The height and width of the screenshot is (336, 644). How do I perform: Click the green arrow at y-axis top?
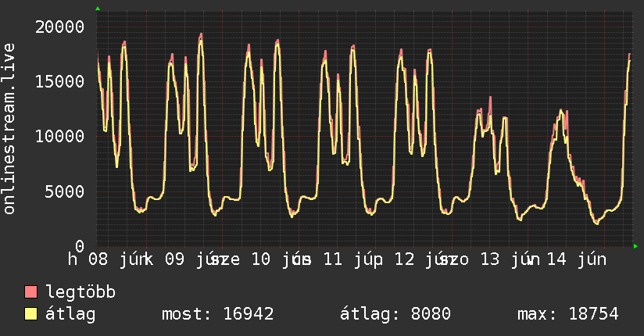[98, 9]
